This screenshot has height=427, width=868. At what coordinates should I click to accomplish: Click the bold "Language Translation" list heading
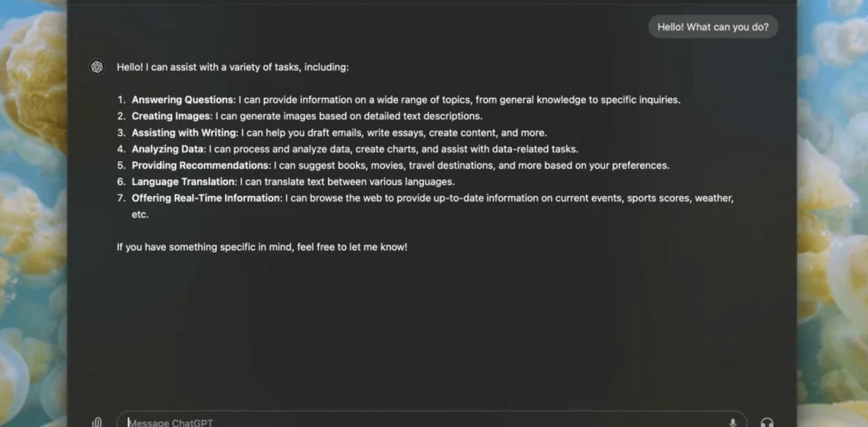[183, 182]
